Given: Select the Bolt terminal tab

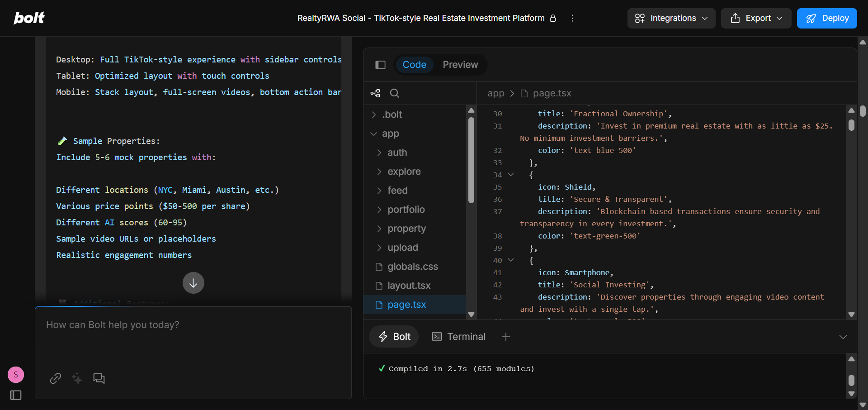Looking at the screenshot, I should (394, 337).
